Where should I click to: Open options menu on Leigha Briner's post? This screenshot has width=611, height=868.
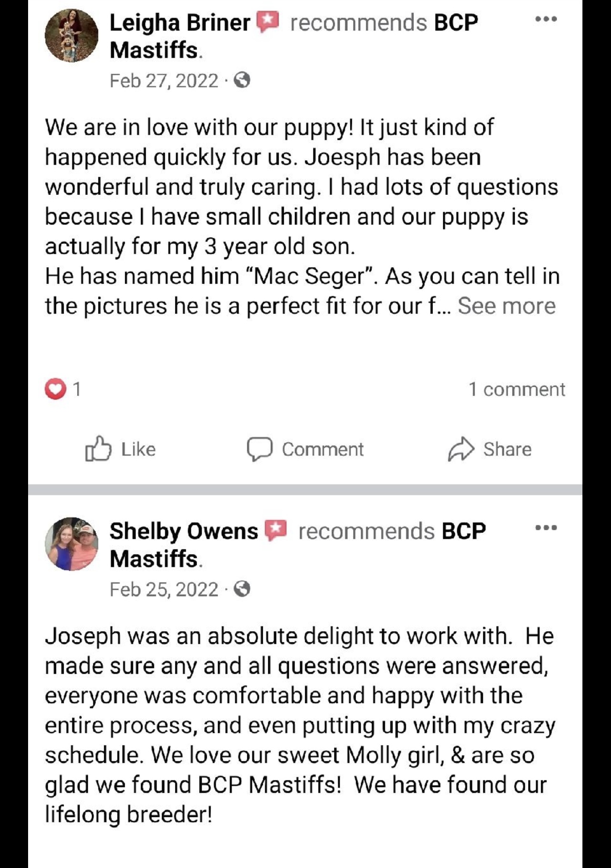546,19
